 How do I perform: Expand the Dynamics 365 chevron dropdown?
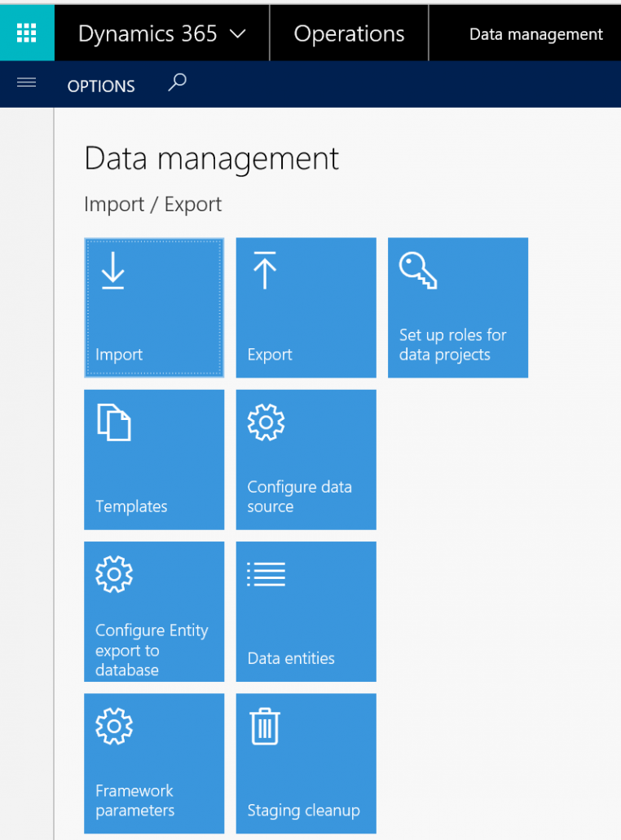[x=237, y=34]
